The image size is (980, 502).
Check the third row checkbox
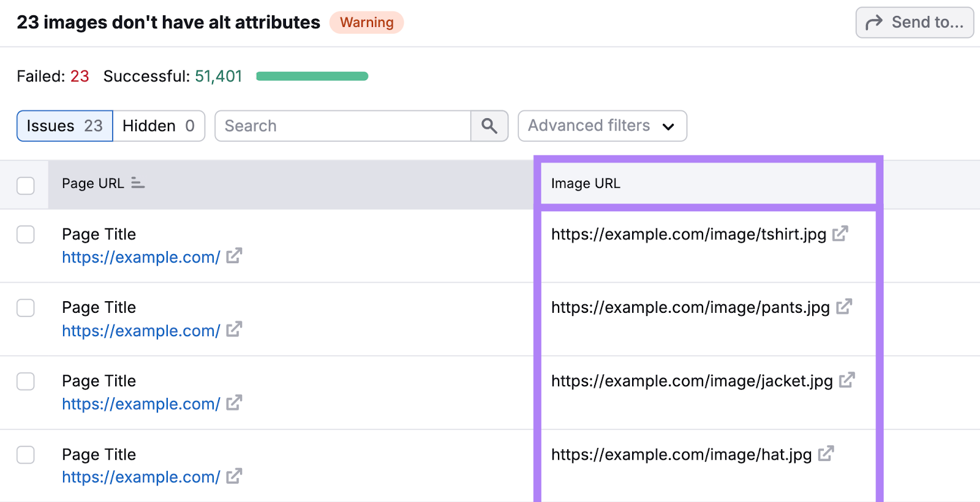click(x=26, y=381)
